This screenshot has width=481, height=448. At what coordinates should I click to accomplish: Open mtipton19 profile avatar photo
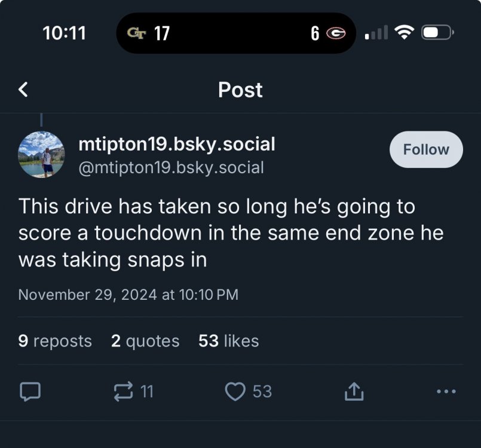(41, 154)
